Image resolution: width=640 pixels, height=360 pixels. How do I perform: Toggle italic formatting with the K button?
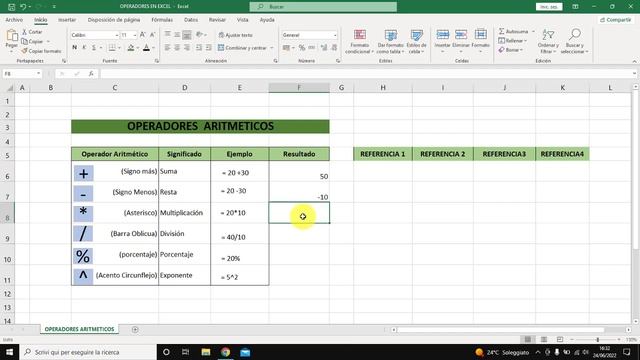tap(84, 48)
